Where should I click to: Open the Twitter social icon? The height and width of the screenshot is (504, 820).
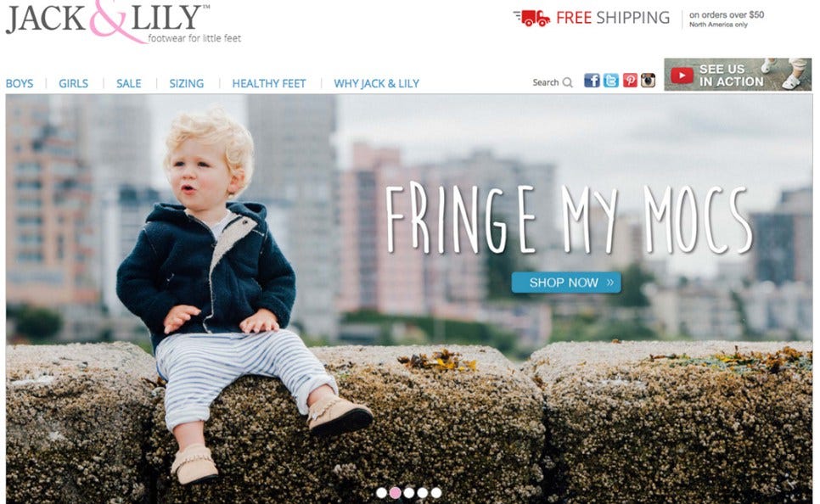611,81
